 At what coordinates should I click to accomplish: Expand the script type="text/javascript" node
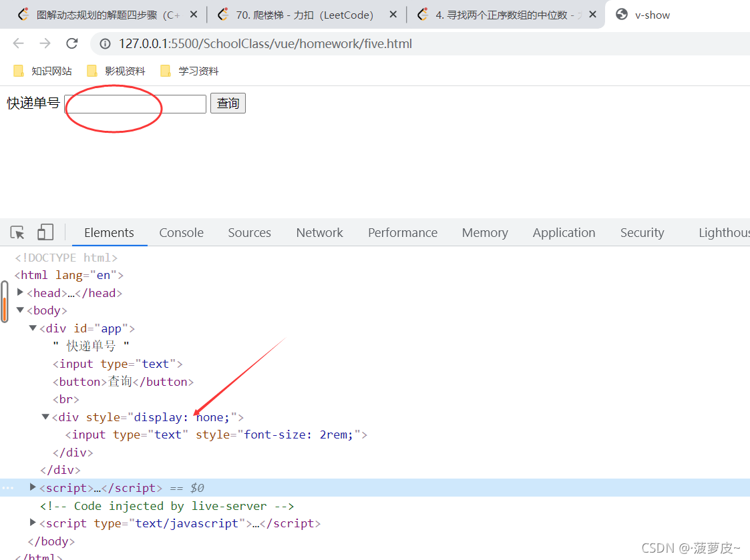pyautogui.click(x=33, y=522)
